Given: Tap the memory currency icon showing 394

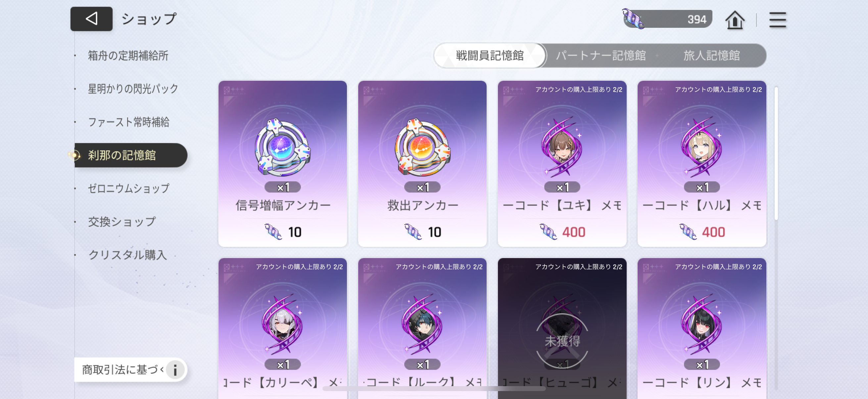Looking at the screenshot, I should (x=633, y=19).
